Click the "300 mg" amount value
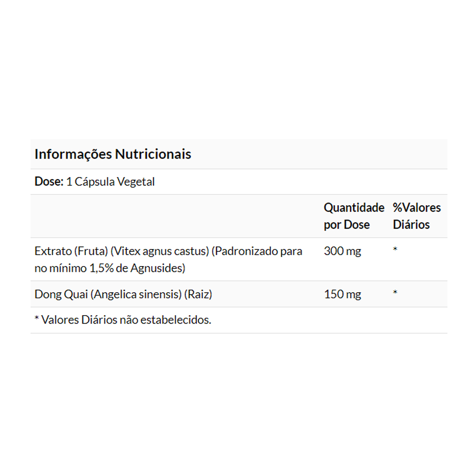Viewport: 476px width, 476px height. click(x=342, y=251)
